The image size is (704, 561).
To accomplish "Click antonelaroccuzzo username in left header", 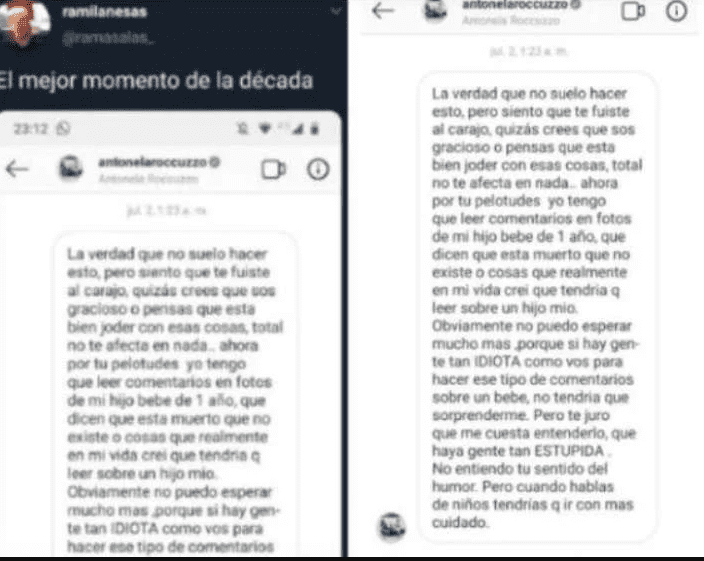I will (x=153, y=162).
